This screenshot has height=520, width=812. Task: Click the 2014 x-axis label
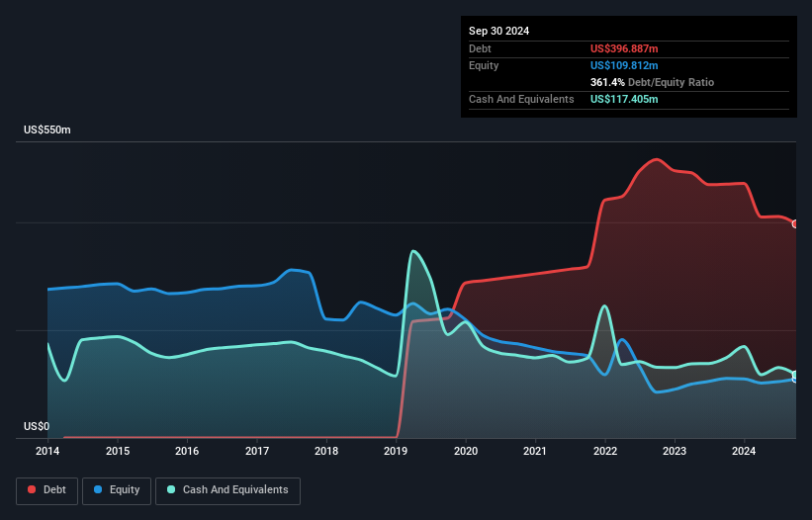point(47,451)
